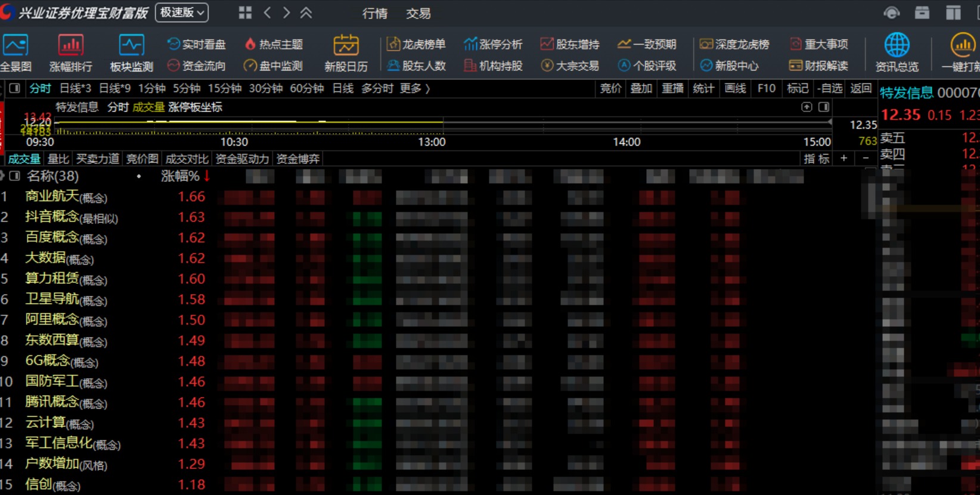Open F10 company info
Screen dimensions: 980x495
(767, 88)
